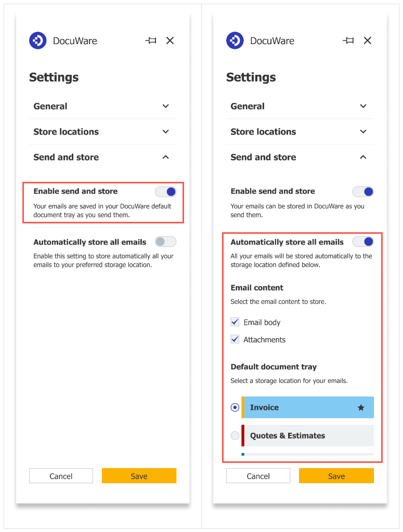
Task: Pin the left DocuWare settings panel
Action: 150,41
